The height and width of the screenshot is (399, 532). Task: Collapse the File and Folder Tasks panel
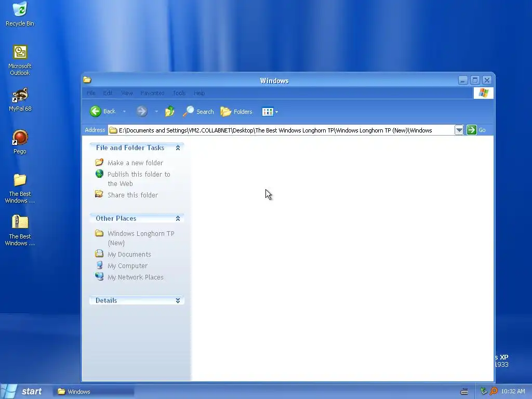(x=178, y=148)
